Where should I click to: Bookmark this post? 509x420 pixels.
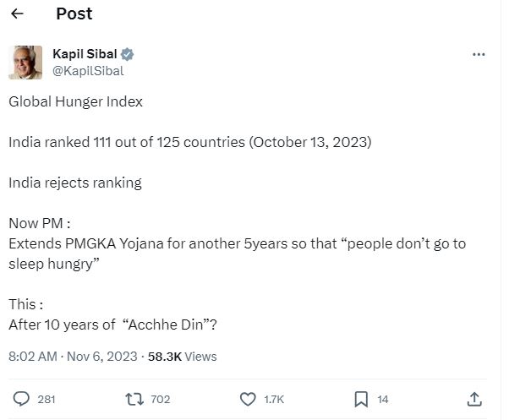(360, 398)
